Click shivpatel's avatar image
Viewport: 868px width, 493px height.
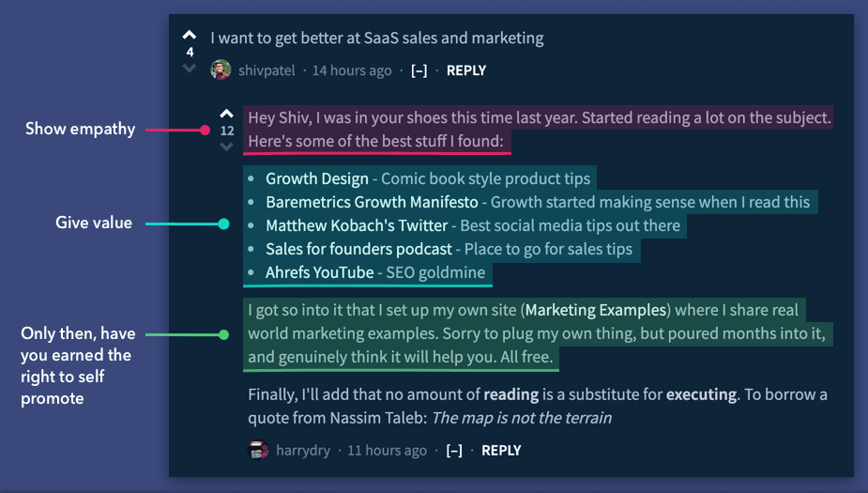coord(221,70)
